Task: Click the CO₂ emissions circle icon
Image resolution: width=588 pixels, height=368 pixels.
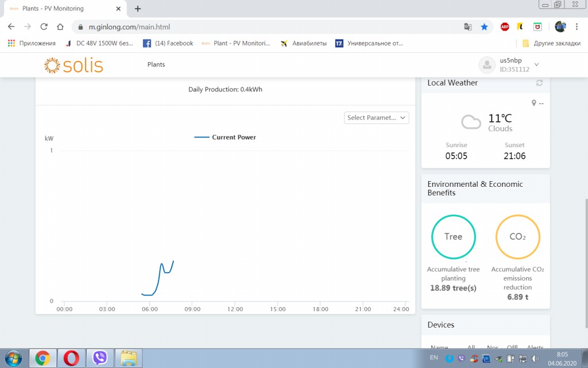Action: 517,237
